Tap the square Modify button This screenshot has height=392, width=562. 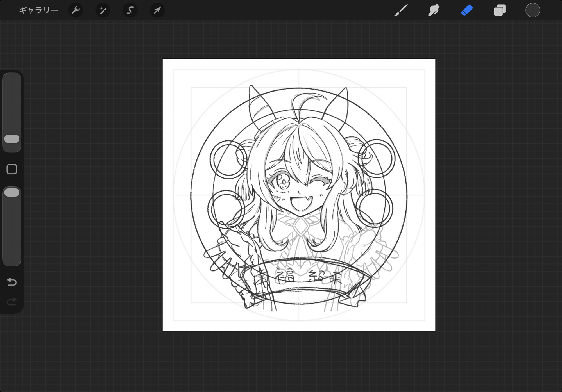pyautogui.click(x=12, y=169)
